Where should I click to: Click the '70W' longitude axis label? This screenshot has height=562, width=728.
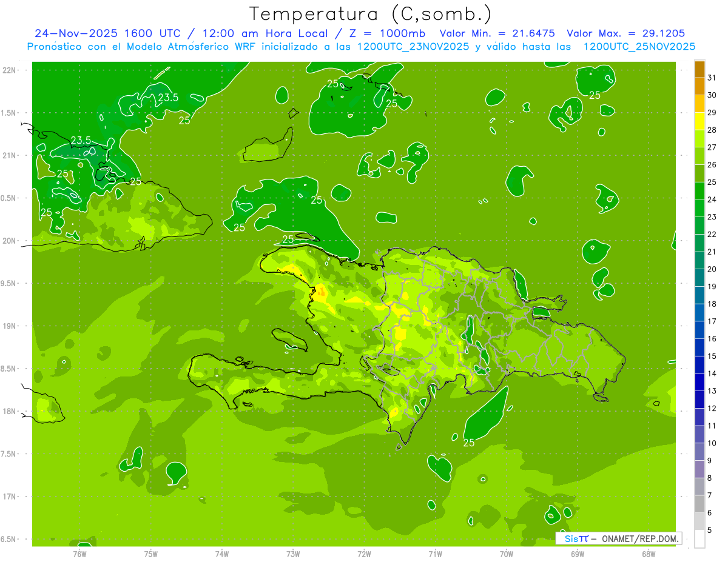(x=506, y=554)
